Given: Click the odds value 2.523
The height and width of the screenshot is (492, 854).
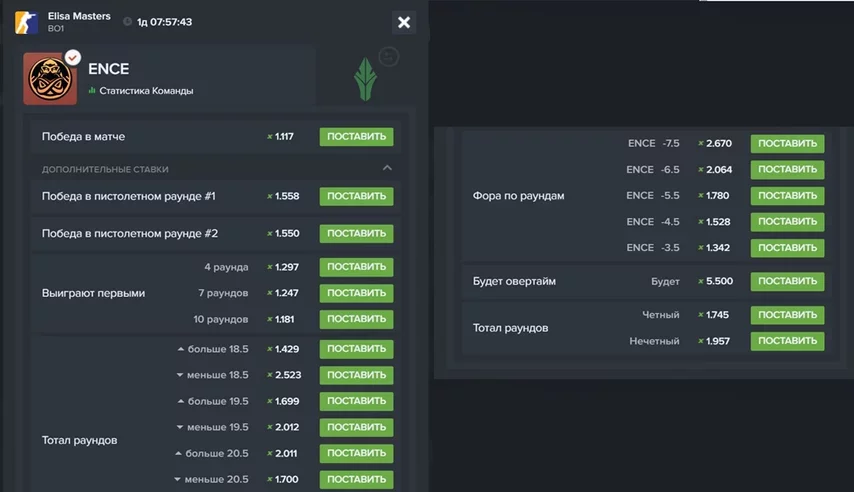Looking at the screenshot, I should point(288,375).
